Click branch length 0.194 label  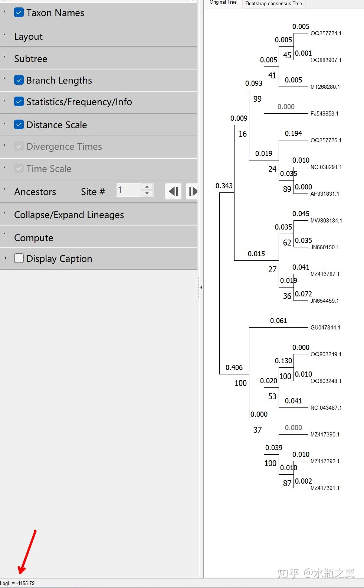(x=294, y=133)
